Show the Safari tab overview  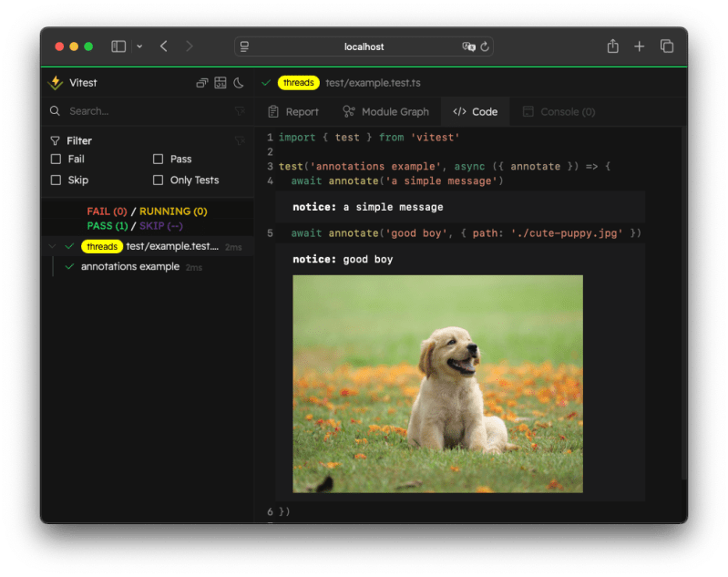click(x=667, y=46)
